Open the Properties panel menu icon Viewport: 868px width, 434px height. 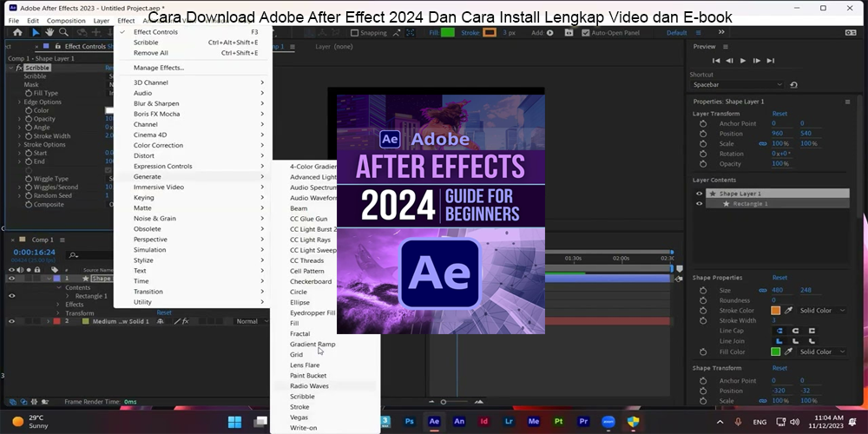847,102
